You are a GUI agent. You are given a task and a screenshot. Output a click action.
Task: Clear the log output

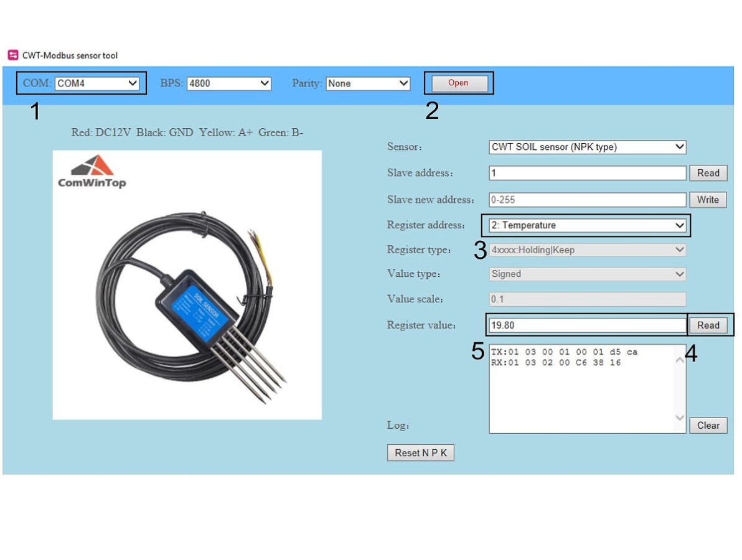click(x=708, y=426)
